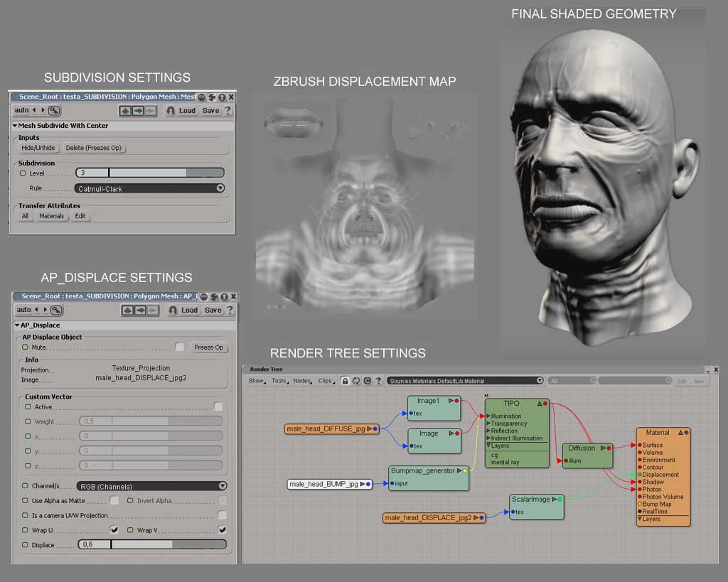
Task: Open the Tools menu in Render Tree
Action: (x=280, y=381)
